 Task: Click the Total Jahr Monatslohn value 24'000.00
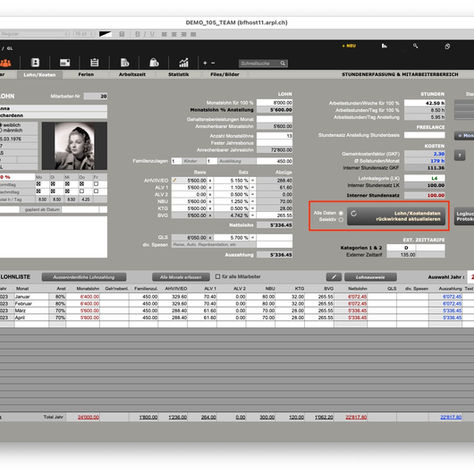(88, 417)
